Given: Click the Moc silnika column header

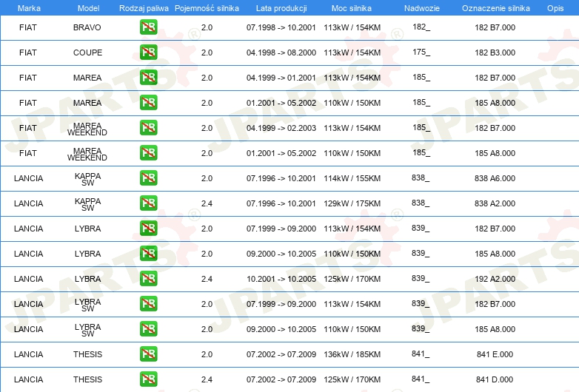Looking at the screenshot, I should pos(352,8).
